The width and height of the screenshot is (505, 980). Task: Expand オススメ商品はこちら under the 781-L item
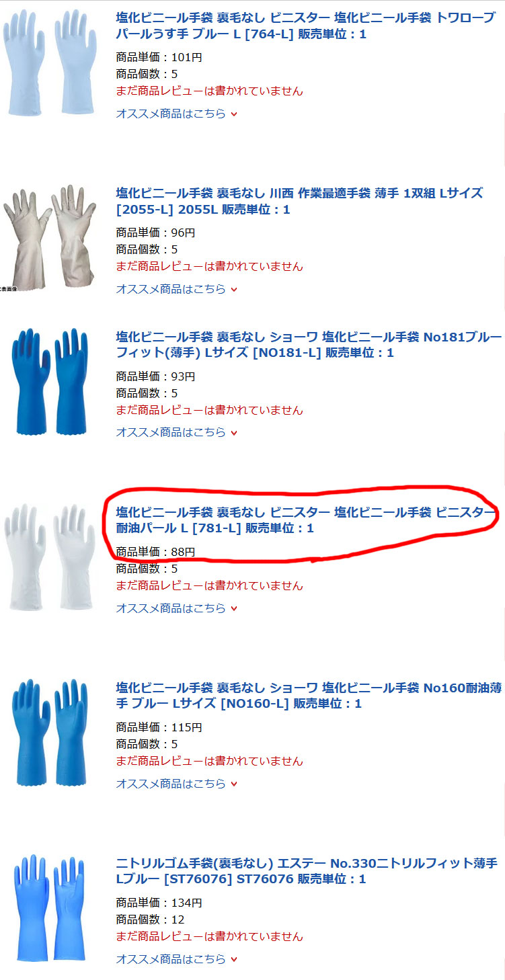[x=177, y=608]
